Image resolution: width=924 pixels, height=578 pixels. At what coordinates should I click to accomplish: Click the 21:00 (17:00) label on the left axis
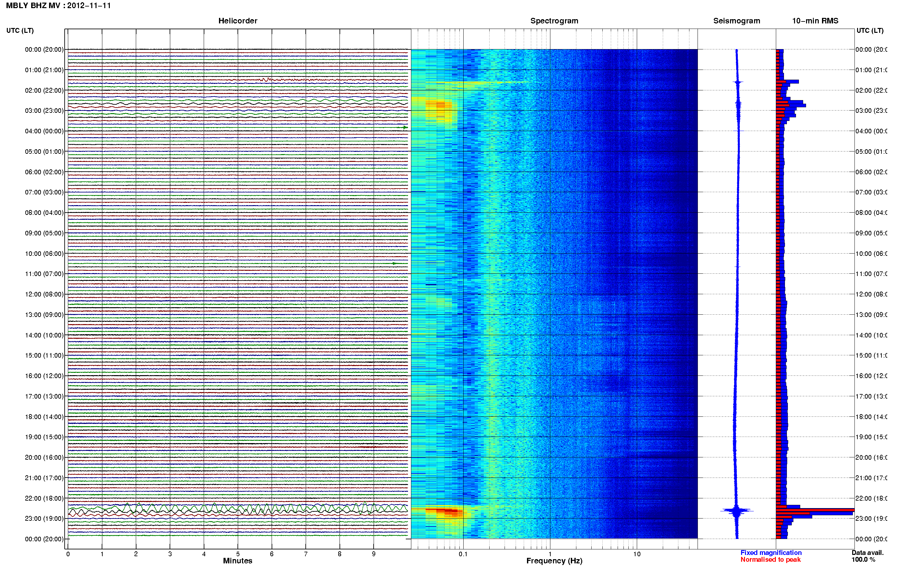click(x=44, y=478)
